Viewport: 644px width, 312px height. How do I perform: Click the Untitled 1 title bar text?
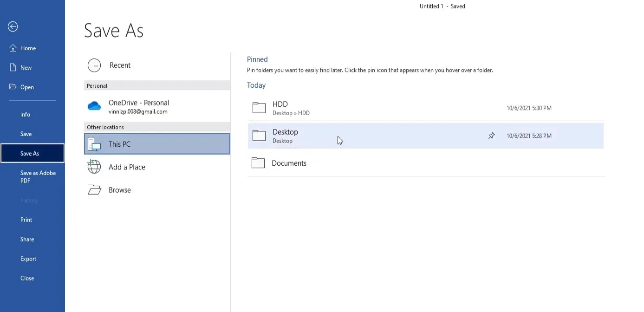coord(431,6)
